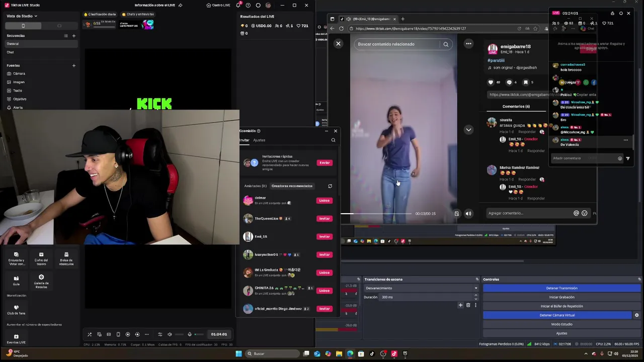Add a new scene in Secuencias
This screenshot has height=362, width=644.
(74, 36)
